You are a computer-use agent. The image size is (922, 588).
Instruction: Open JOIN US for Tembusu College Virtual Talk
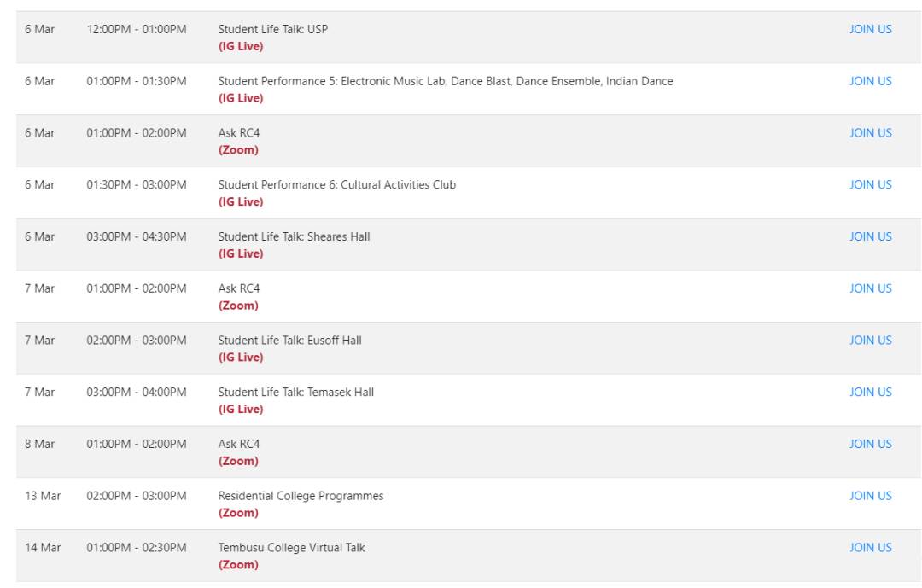point(870,548)
